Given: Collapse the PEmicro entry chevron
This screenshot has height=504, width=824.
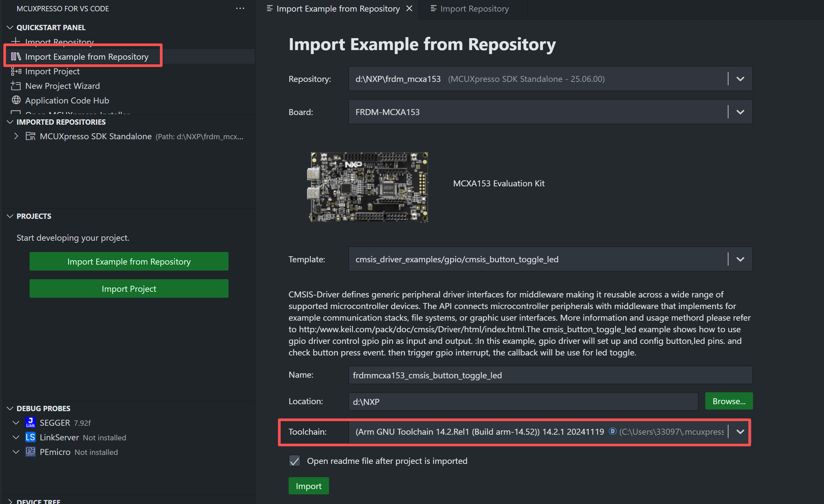Looking at the screenshot, I should pos(16,452).
